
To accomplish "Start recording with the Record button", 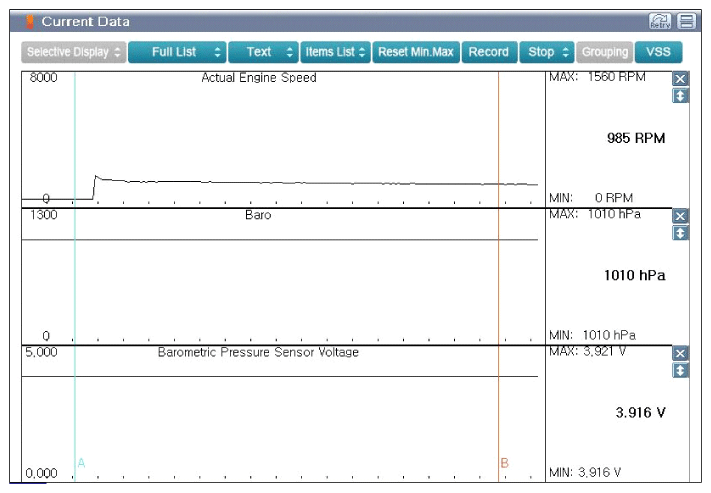I will tap(489, 52).
